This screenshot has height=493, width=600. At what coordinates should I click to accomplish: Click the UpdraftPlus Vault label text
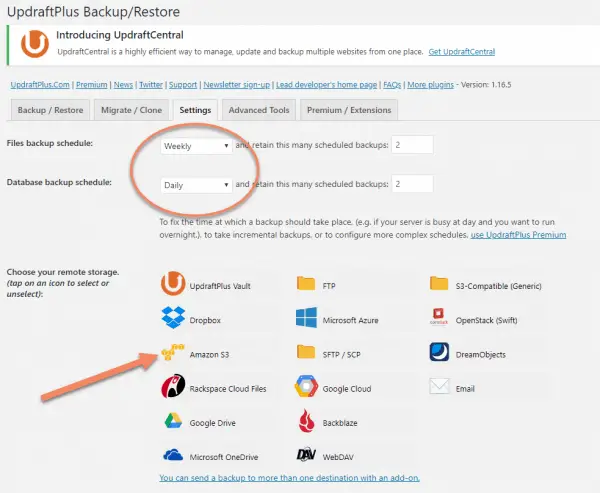pos(220,286)
